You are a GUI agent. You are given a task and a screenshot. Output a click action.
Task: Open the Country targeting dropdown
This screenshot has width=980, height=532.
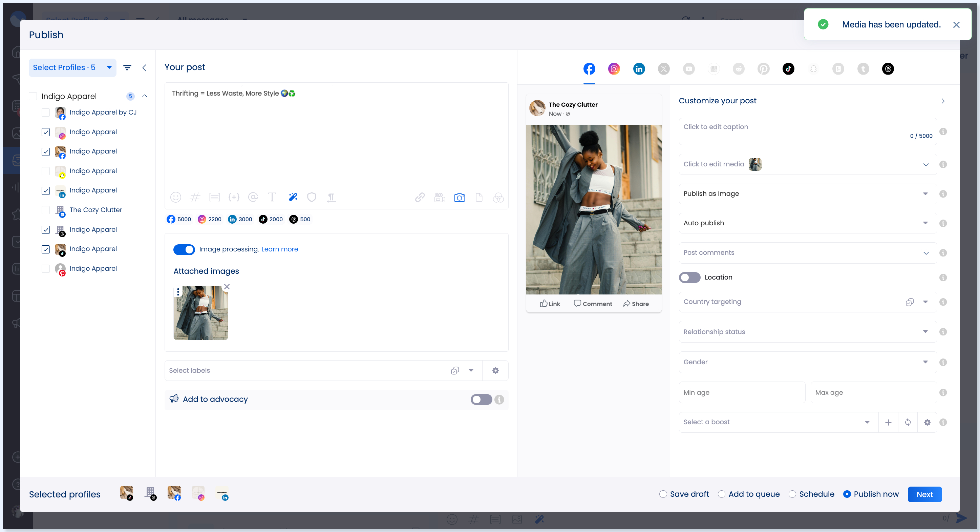[808, 302]
